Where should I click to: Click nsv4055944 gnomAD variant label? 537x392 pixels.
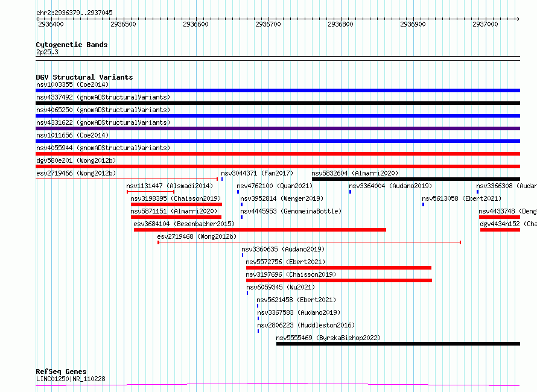[x=103, y=148]
